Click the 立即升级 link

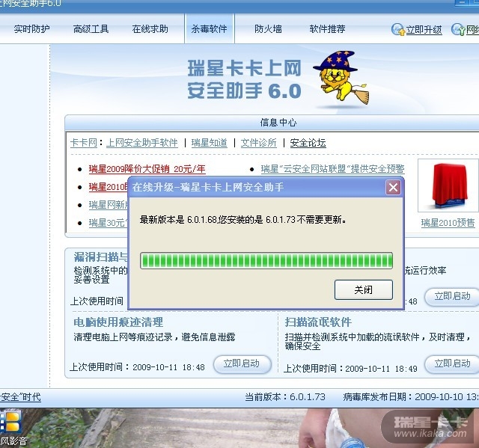[x=424, y=30]
